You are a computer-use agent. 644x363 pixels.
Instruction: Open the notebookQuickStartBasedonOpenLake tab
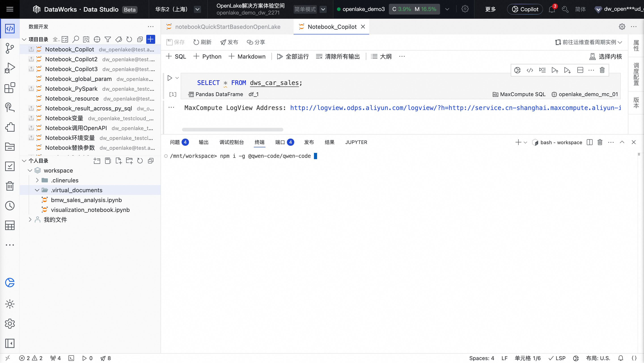click(x=227, y=26)
